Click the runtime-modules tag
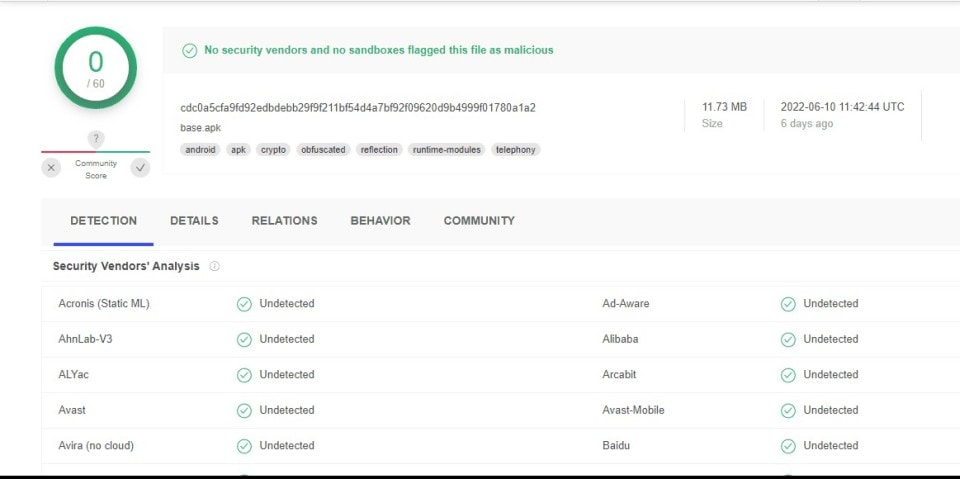Screen dimensions: 960x479 coord(447,149)
